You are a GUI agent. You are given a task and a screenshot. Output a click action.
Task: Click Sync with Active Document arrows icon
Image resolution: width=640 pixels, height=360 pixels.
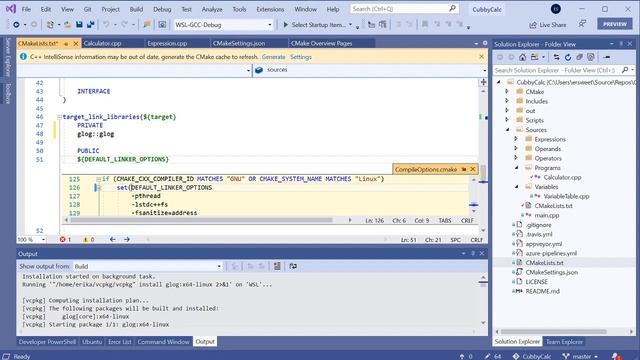[x=556, y=57]
